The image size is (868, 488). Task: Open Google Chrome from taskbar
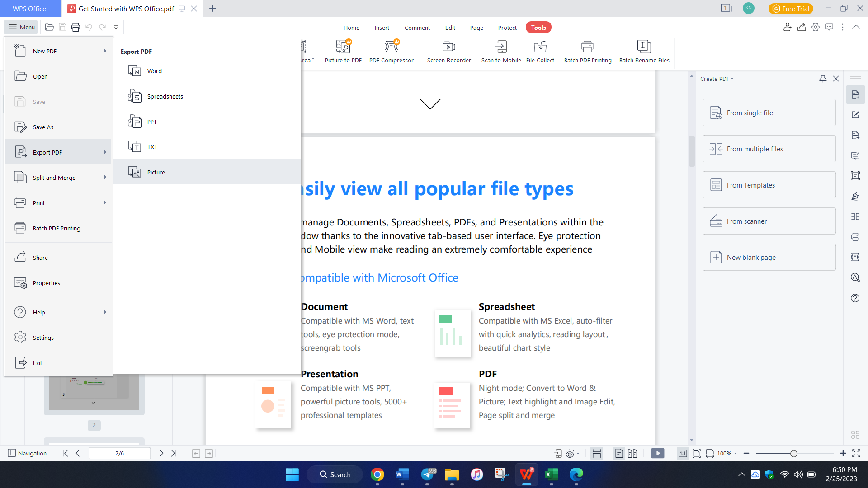(x=377, y=474)
